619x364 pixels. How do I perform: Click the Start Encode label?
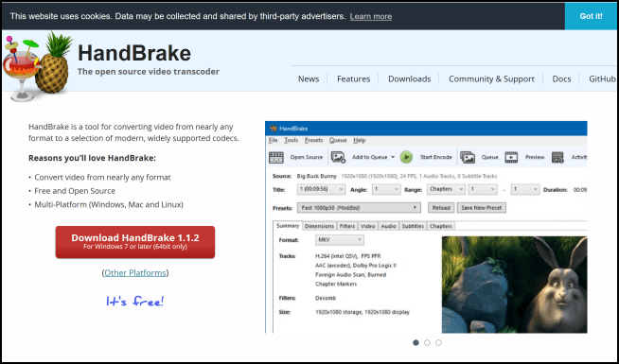435,157
